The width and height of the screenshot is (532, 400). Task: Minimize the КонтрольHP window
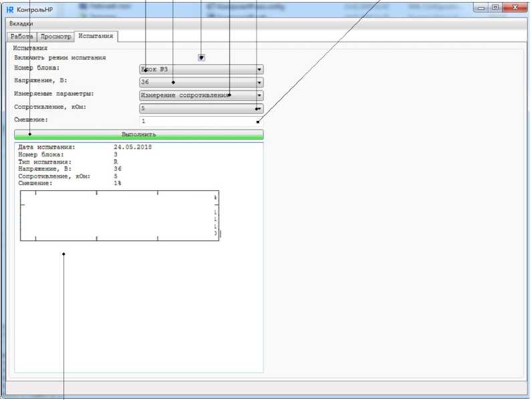(481, 7)
